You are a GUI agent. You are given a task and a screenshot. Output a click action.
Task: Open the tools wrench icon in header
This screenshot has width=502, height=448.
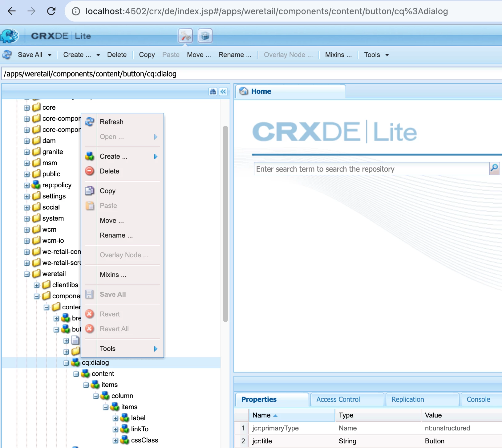pyautogui.click(x=185, y=36)
